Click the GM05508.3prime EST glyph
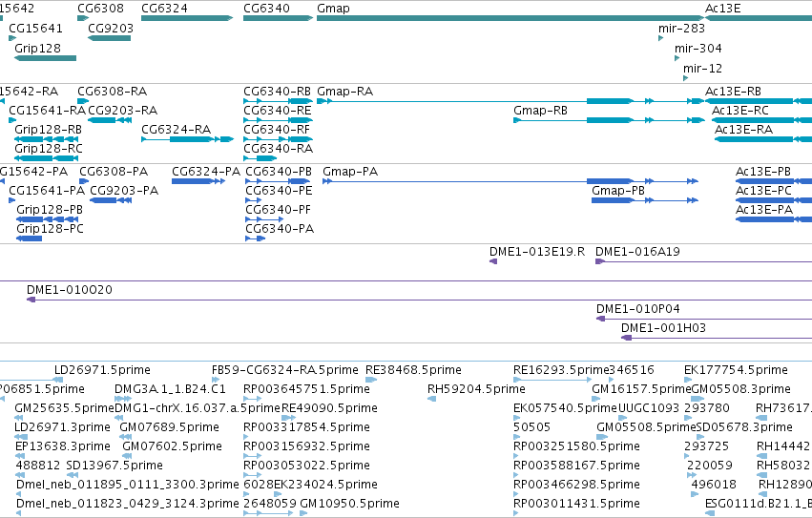This screenshot has height=518, width=812. (697, 399)
